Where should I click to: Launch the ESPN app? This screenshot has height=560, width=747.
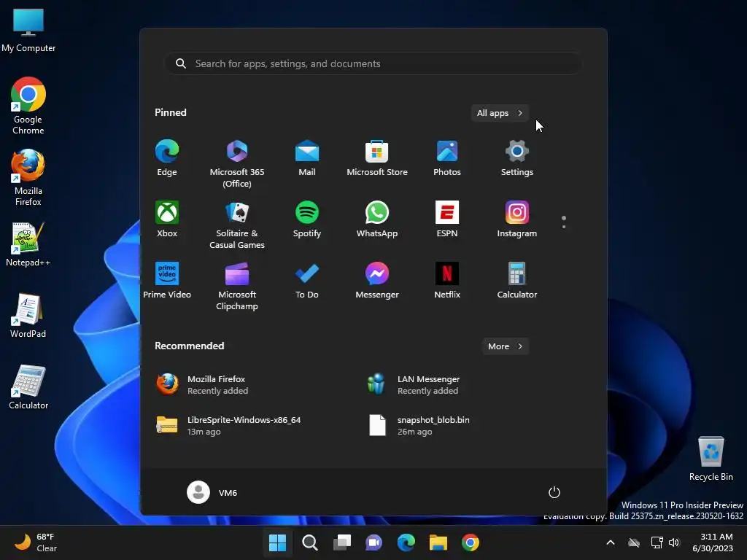(x=447, y=219)
